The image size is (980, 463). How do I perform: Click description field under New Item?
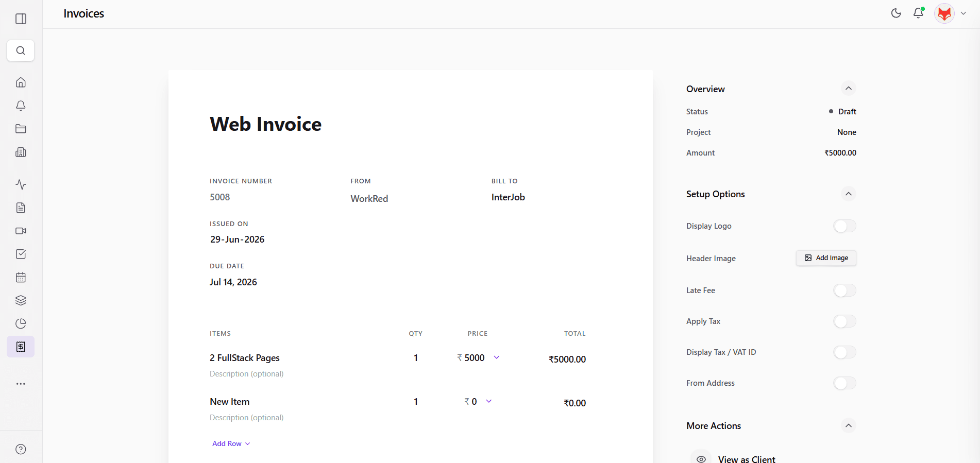(247, 418)
